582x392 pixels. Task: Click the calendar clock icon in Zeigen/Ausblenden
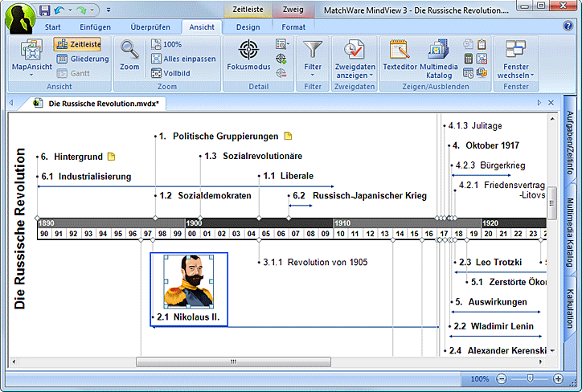(469, 73)
